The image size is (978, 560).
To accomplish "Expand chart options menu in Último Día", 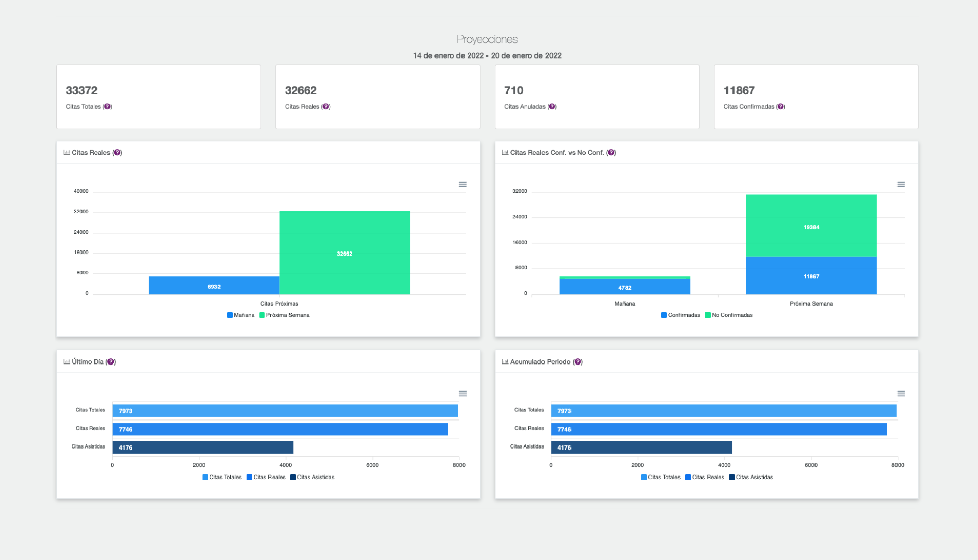I will (x=463, y=394).
